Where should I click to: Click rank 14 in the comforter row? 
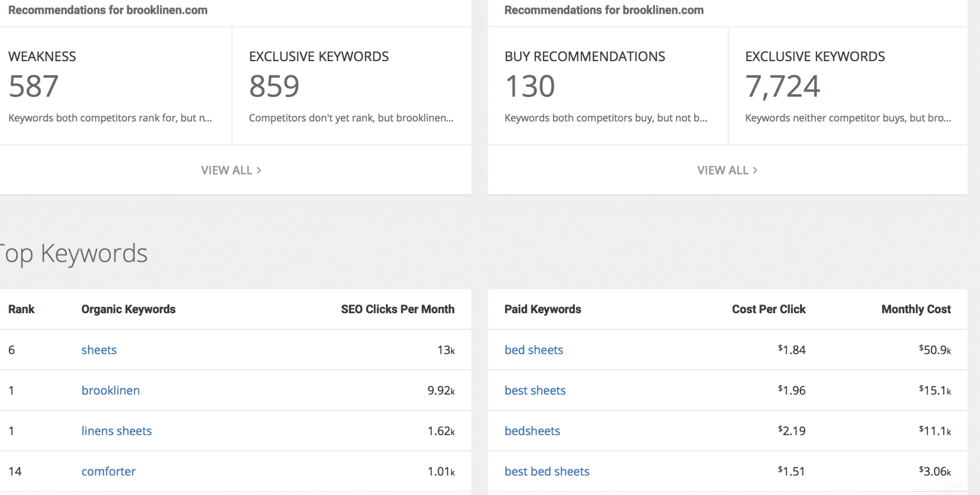coord(15,472)
